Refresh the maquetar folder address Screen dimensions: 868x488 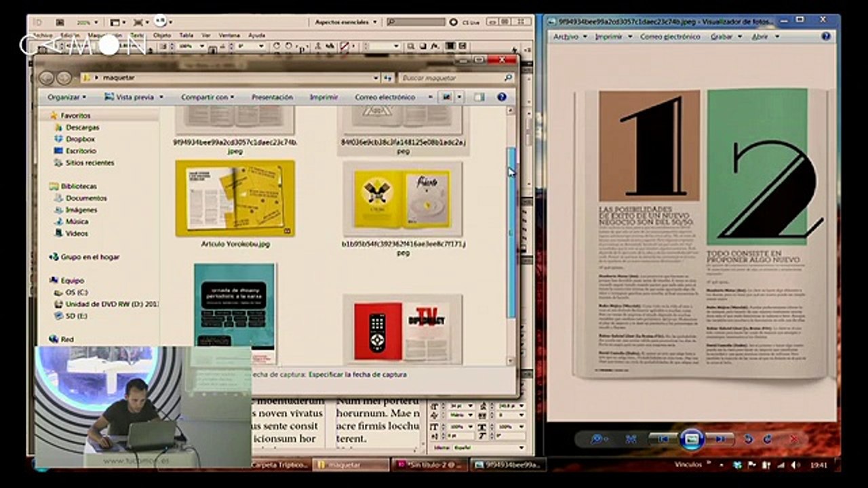(388, 78)
